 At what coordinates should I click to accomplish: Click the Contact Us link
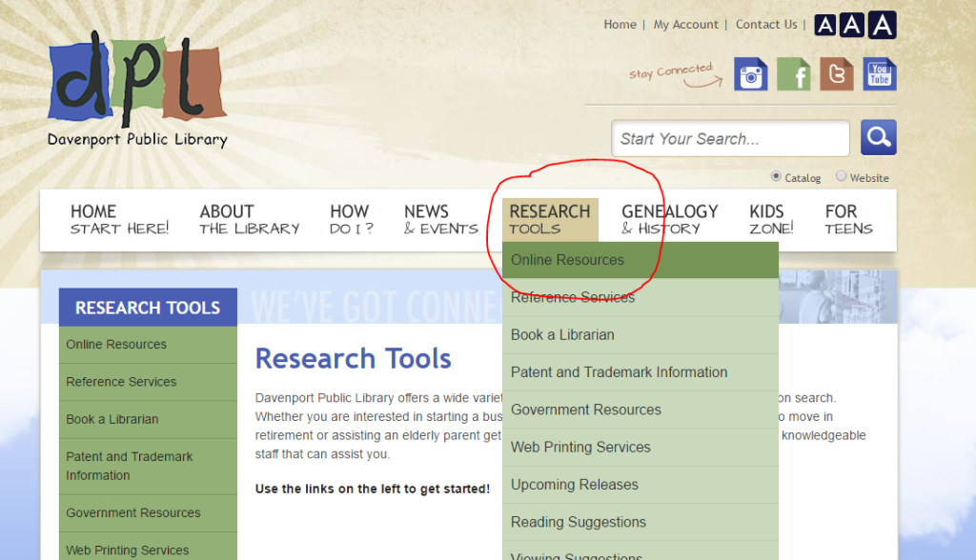[x=765, y=25]
